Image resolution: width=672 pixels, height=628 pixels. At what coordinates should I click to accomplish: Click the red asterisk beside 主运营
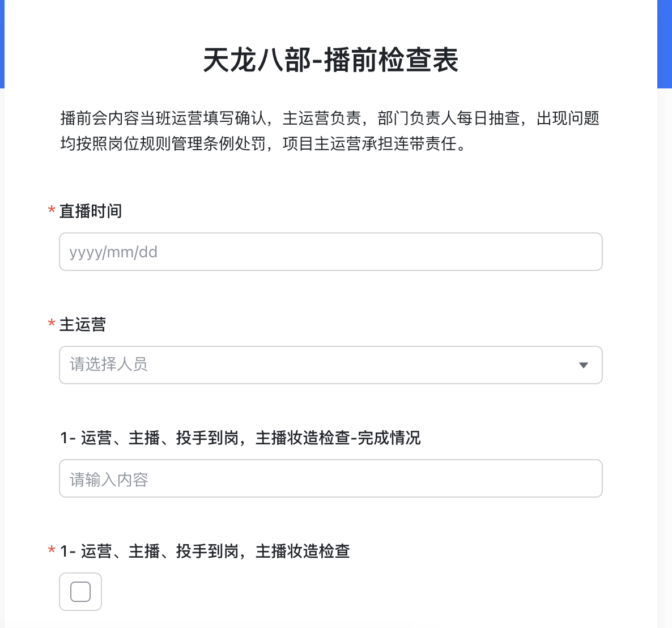52,325
